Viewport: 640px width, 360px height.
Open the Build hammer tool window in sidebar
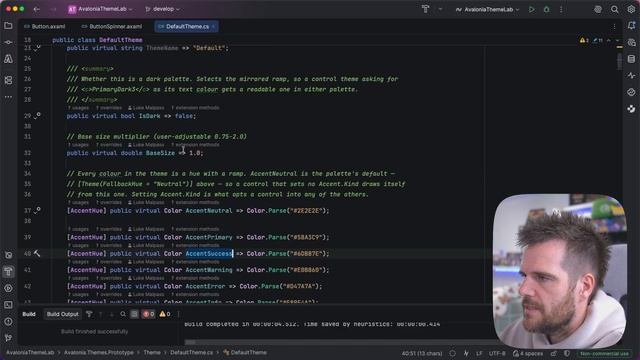pos(9,271)
